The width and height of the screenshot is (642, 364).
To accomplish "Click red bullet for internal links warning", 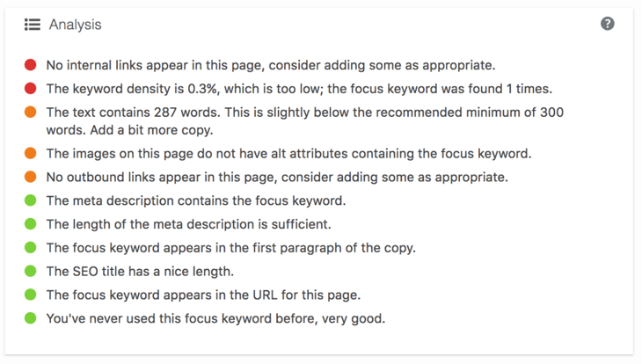I will point(31,65).
